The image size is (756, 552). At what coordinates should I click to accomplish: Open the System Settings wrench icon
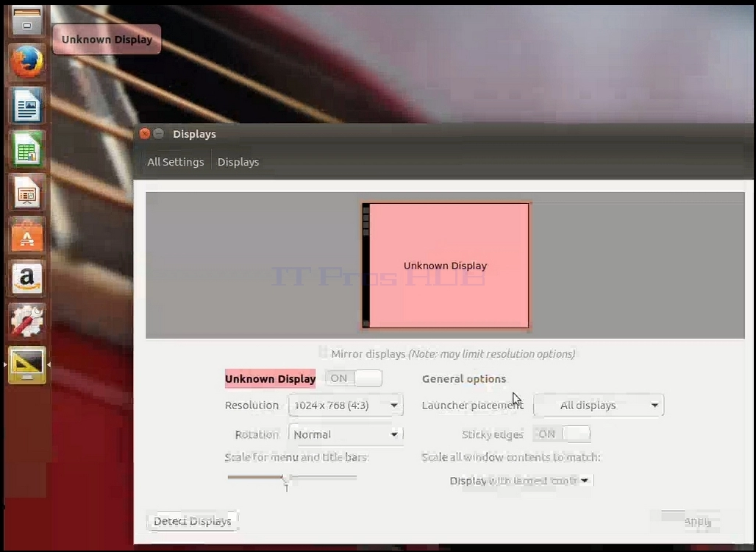point(27,322)
